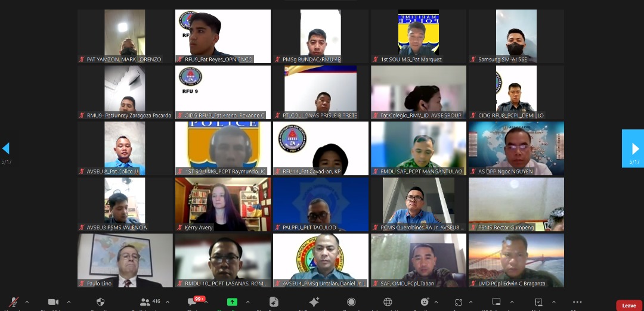This screenshot has height=311, width=644.
Task: Click the meeting summary icon beside Share Screen
Action: (x=274, y=302)
